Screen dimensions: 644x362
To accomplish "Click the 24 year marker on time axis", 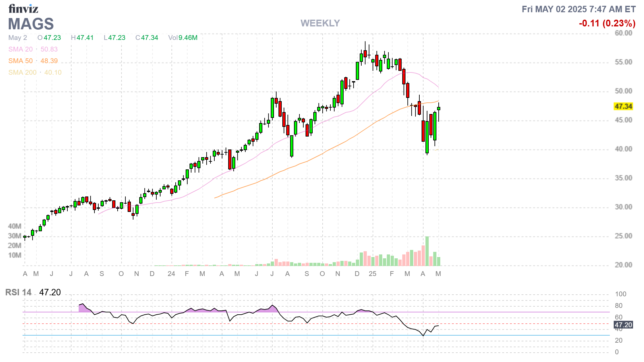I will (x=171, y=274).
